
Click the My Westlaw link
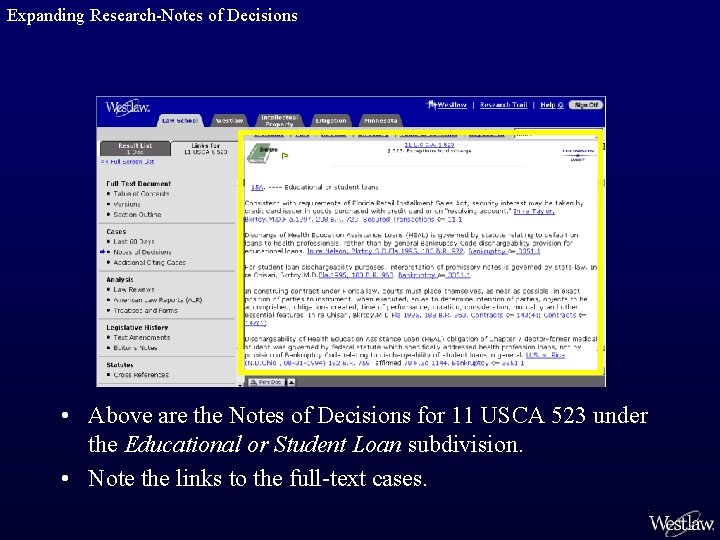(447, 105)
